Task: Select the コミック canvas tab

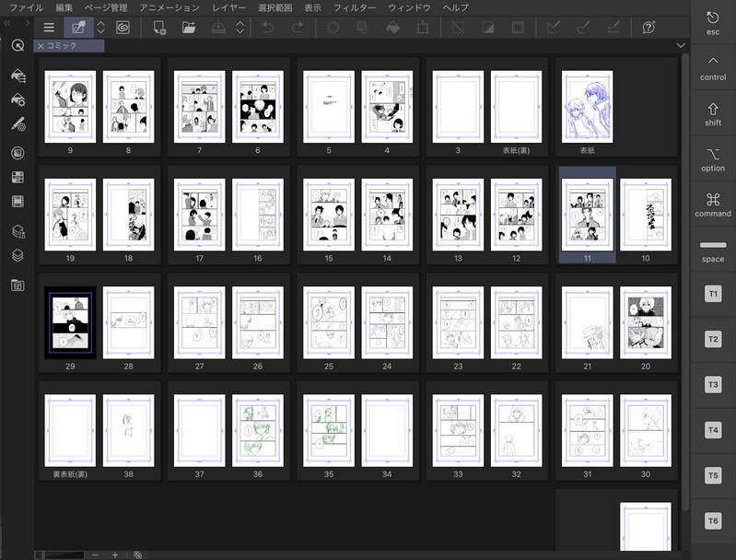Action: (68, 45)
